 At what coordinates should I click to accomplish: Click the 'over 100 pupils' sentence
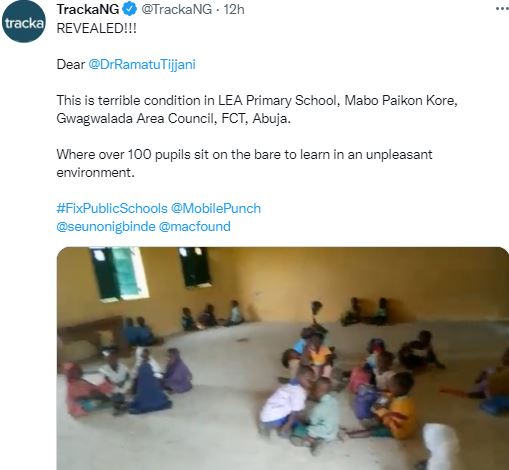click(x=244, y=163)
